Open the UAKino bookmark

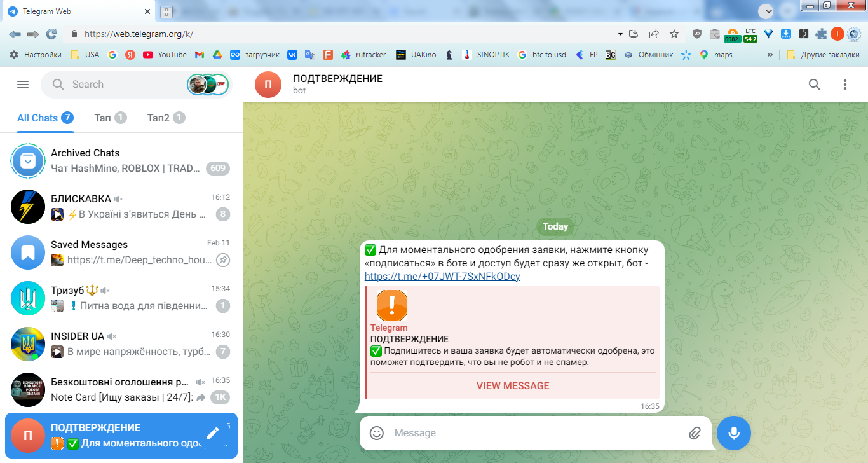[416, 55]
